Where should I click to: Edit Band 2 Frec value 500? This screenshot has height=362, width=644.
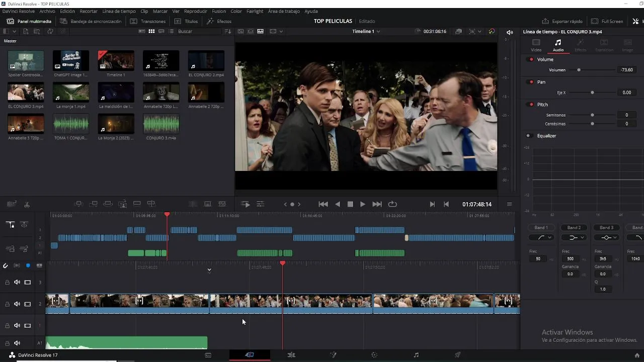tap(570, 259)
